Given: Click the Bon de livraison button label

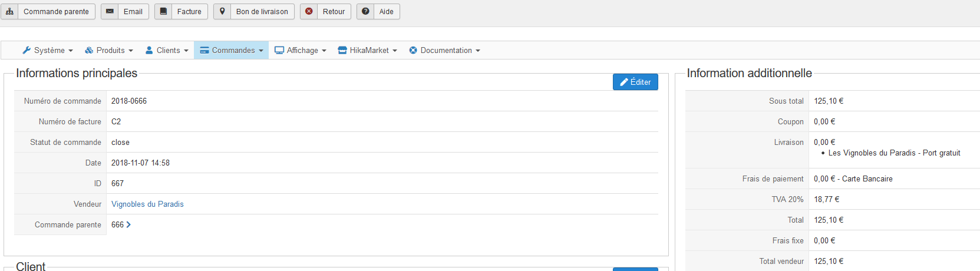Looking at the screenshot, I should 262,11.
